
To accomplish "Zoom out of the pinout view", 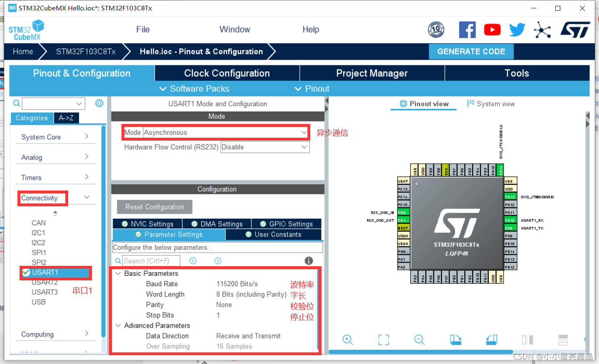I will pyautogui.click(x=419, y=340).
